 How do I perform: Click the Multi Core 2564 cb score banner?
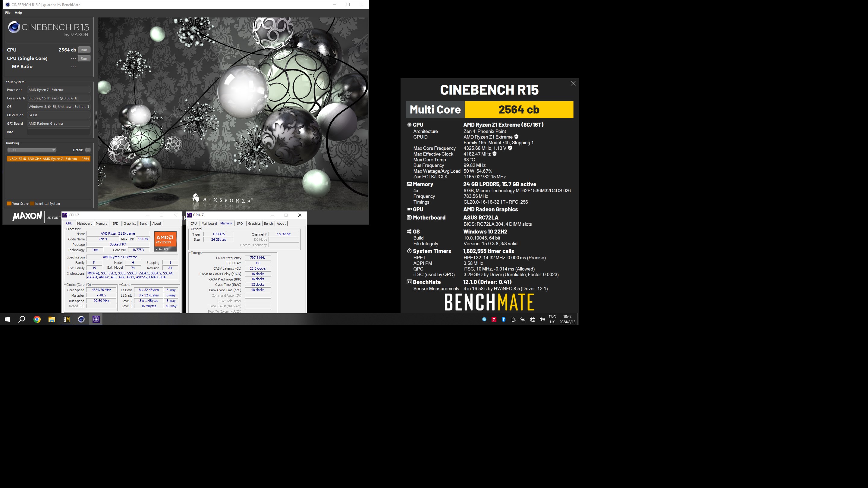click(489, 109)
